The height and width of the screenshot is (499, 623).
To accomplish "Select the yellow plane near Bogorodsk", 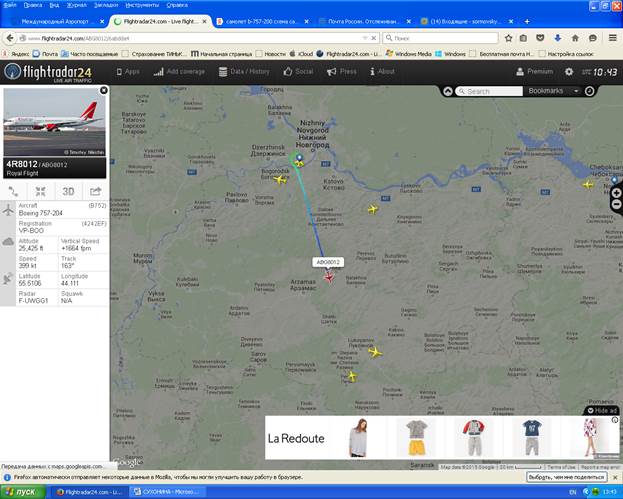I will tap(280, 180).
